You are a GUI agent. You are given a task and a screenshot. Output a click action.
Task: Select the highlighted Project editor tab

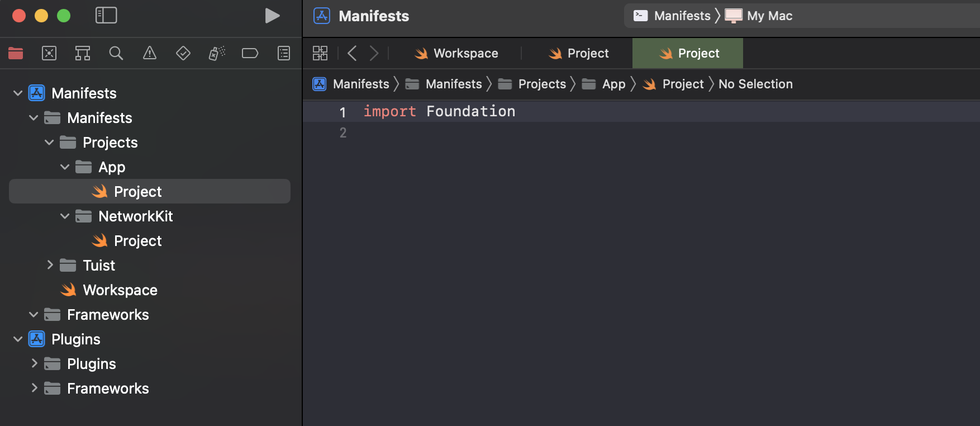pos(688,53)
